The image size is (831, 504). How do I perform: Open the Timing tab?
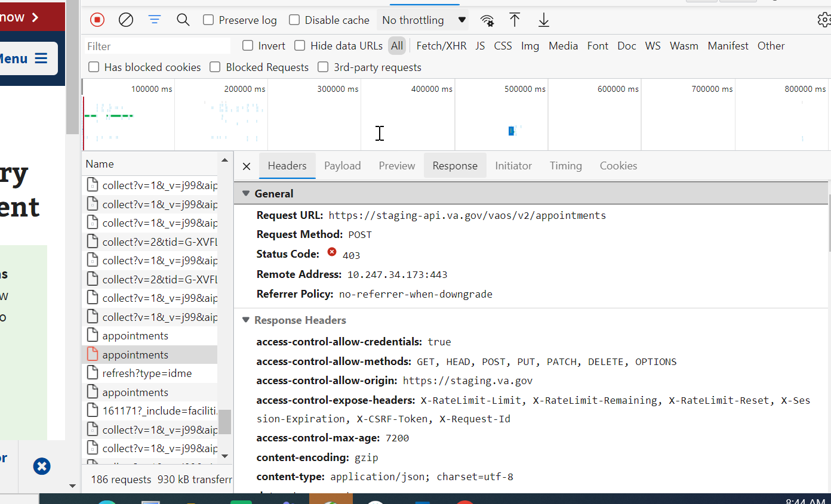coord(565,166)
